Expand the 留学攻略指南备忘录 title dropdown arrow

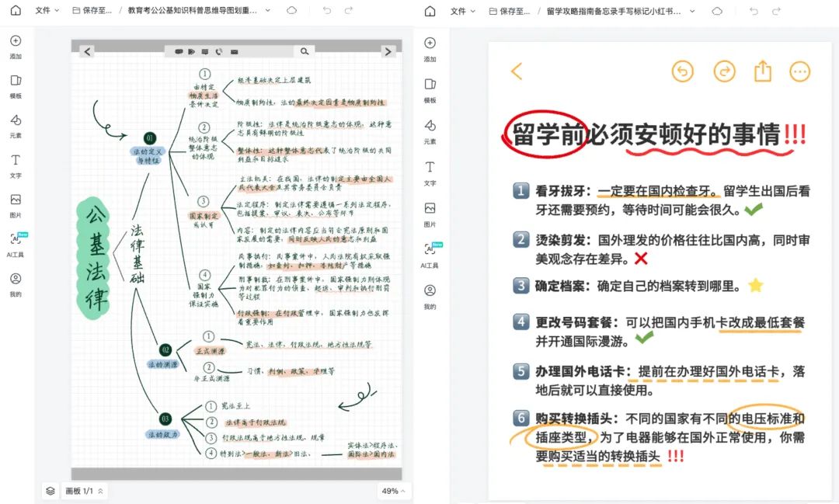click(x=692, y=11)
